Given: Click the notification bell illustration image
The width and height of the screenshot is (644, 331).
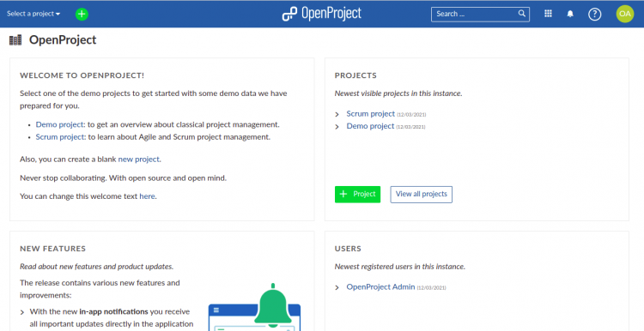Looking at the screenshot, I should 255,307.
